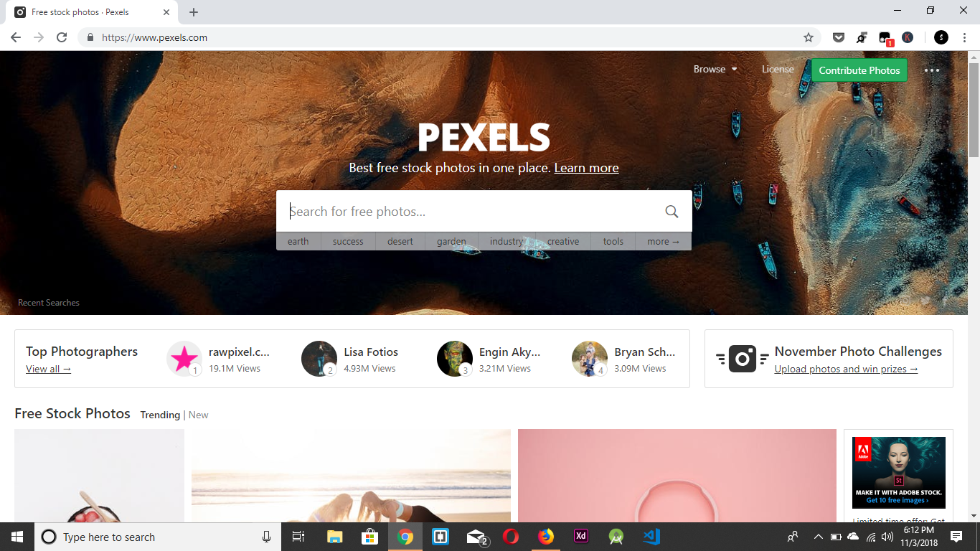Select the desert search tag
Image resolution: width=980 pixels, height=551 pixels.
[x=400, y=241]
